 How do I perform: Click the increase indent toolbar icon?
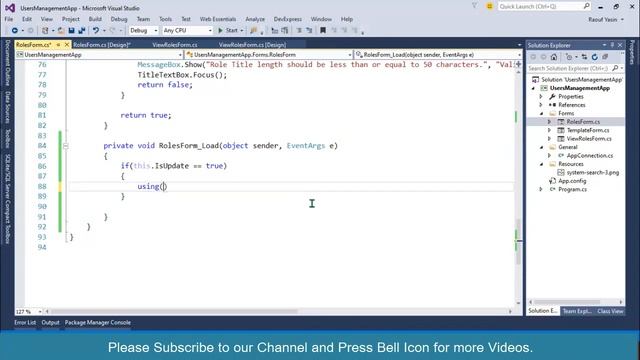pos(309,31)
